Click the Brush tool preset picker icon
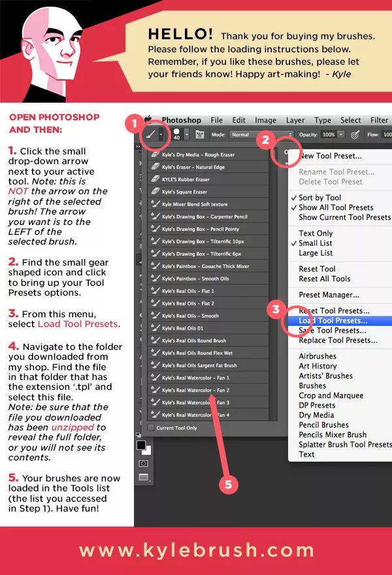 coord(149,135)
